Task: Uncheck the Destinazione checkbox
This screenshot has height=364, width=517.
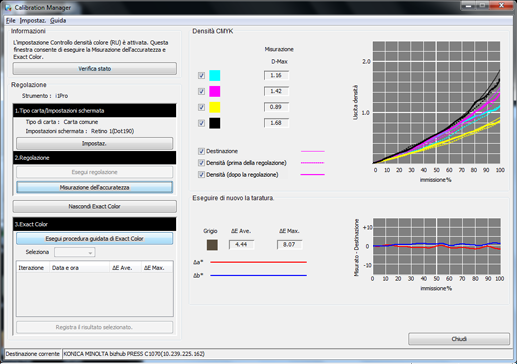Action: pos(201,151)
